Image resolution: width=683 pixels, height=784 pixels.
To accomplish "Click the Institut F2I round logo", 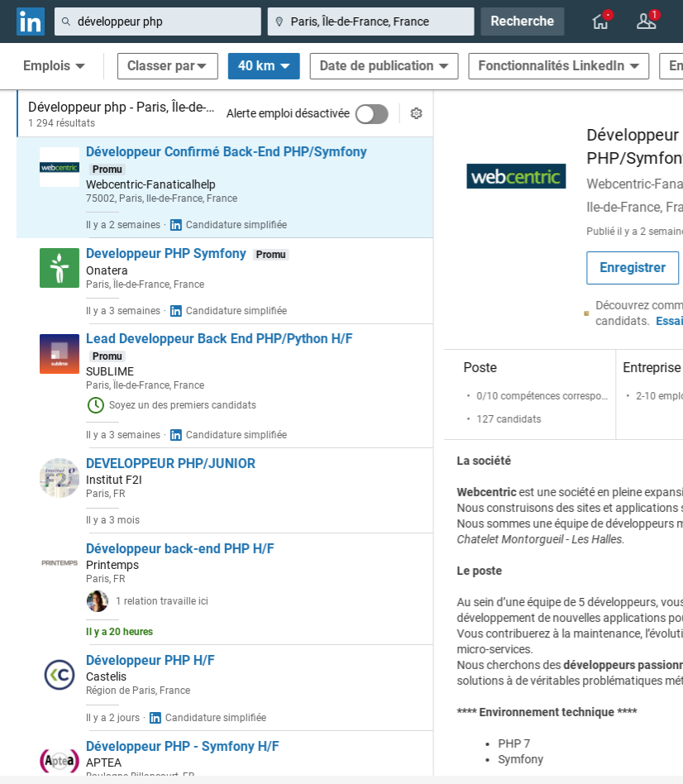I will [60, 478].
